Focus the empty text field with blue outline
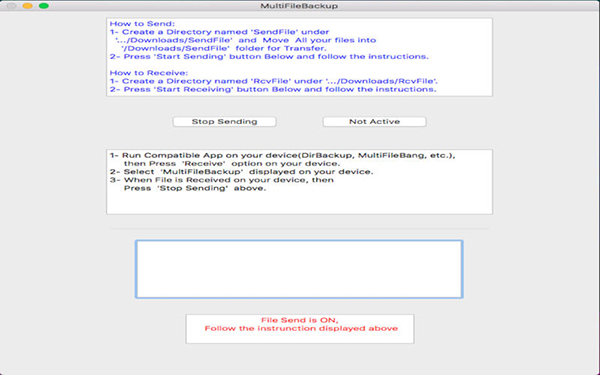Image resolution: width=600 pixels, height=375 pixels. coord(299,269)
